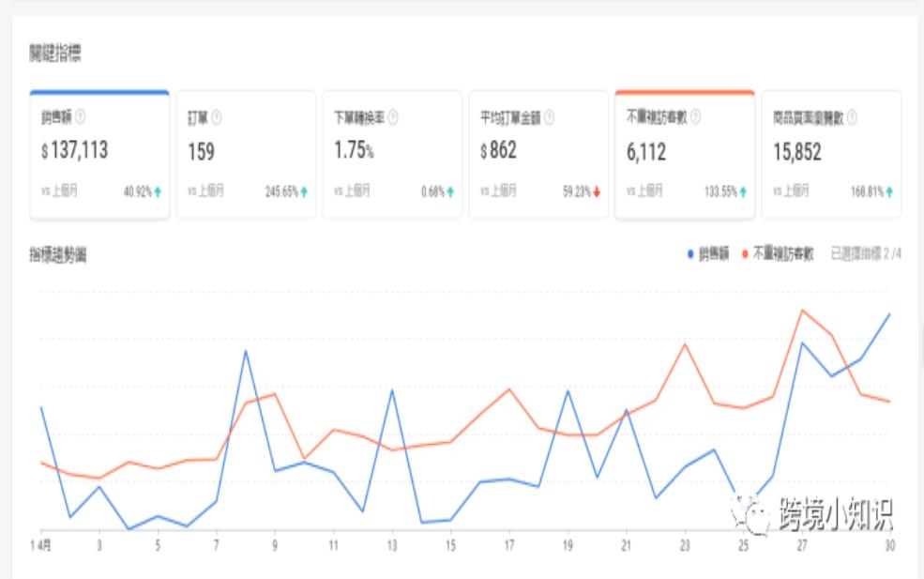The width and height of the screenshot is (924, 579).
Task: Click the help icon beside 不重複訪客數
Action: [x=696, y=117]
